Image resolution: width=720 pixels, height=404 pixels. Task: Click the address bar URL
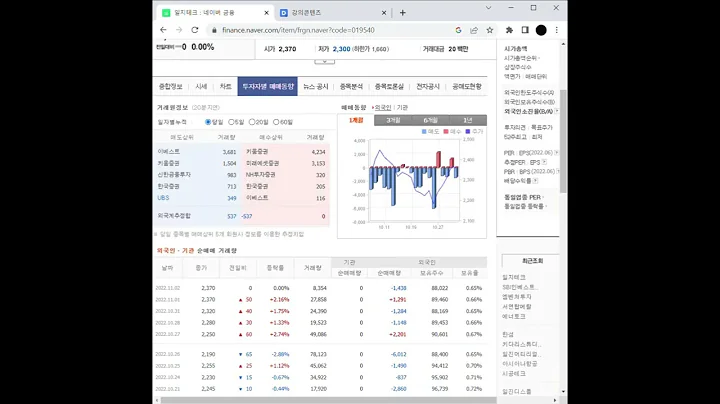click(298, 30)
